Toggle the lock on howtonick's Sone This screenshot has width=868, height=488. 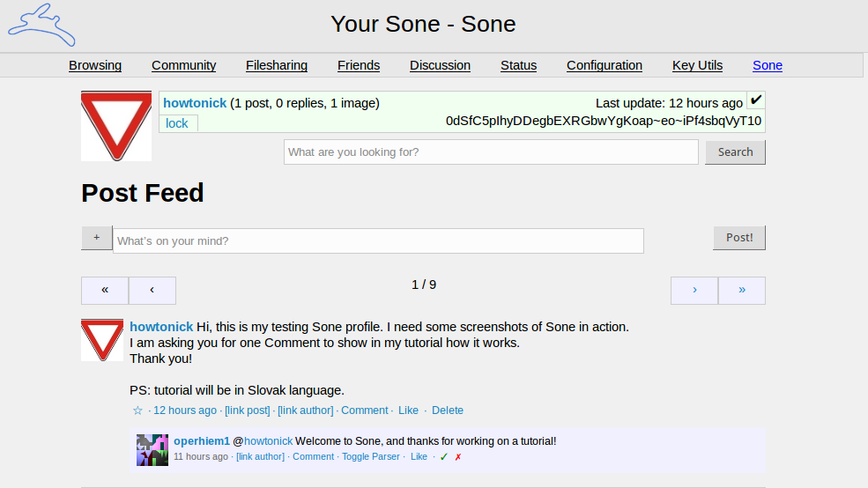(177, 123)
